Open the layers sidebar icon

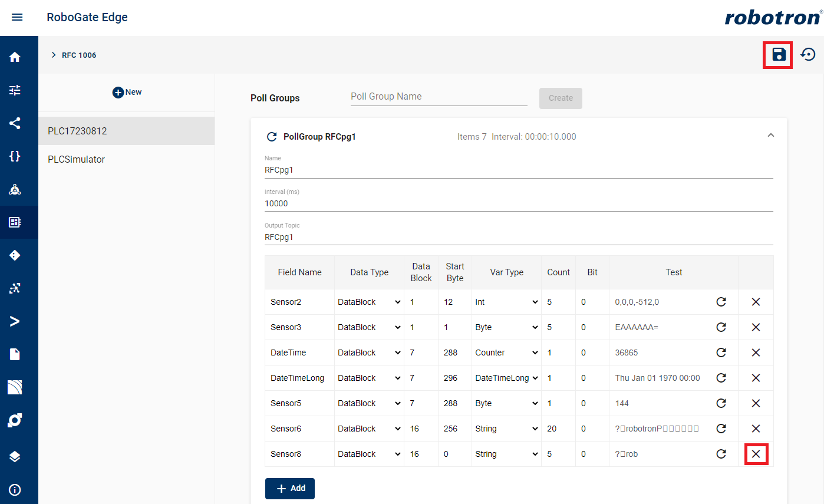tap(15, 457)
